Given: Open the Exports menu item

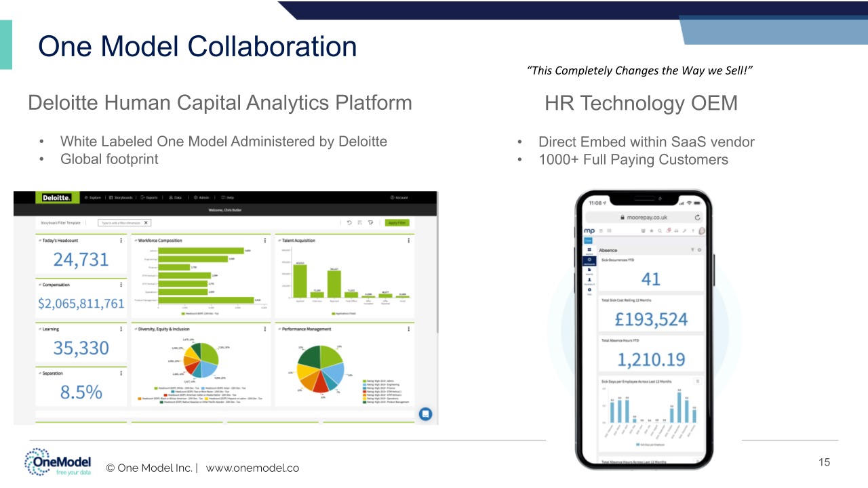Looking at the screenshot, I should click(149, 198).
